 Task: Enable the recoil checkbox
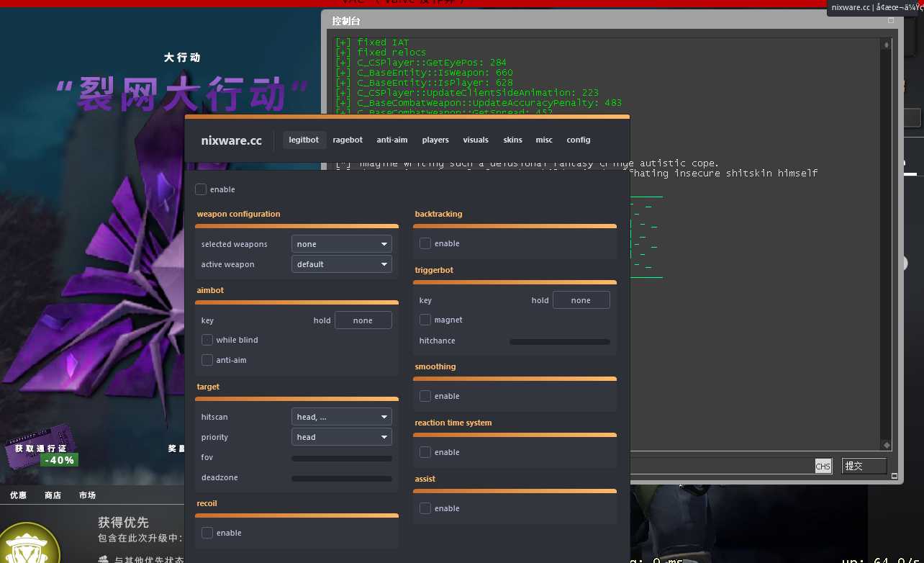(207, 533)
